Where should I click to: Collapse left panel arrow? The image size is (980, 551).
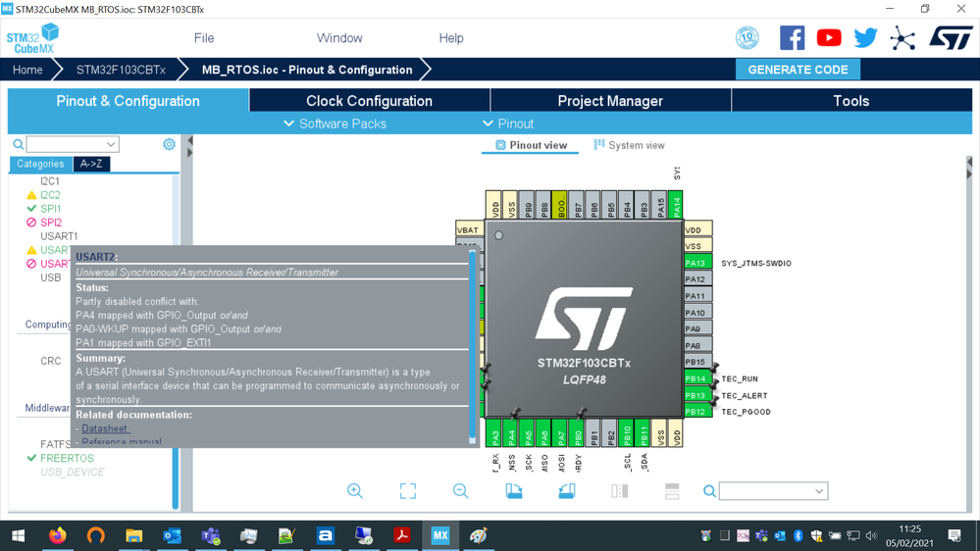point(189,140)
